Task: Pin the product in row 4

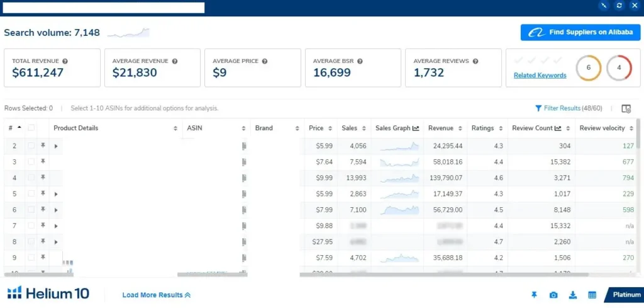Action: click(43, 178)
